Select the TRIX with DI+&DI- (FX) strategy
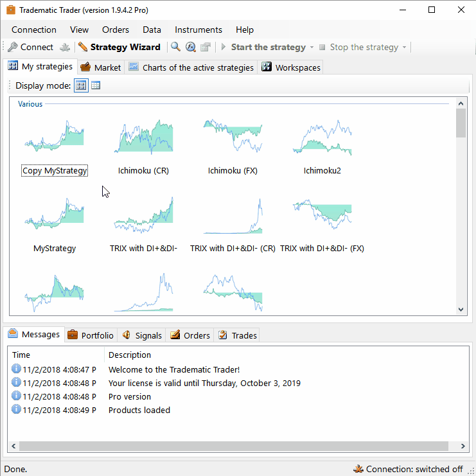Viewport: 476px width, 476px height. click(322, 214)
